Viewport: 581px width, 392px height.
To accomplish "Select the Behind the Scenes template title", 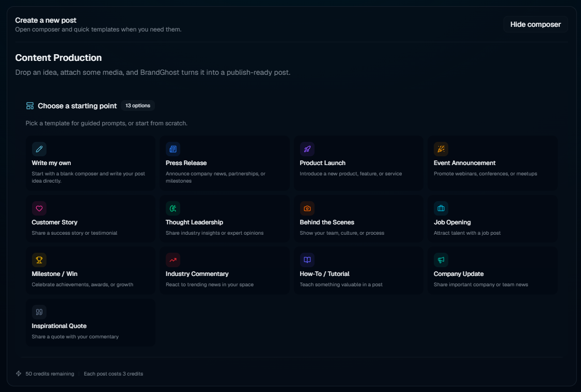I will point(327,222).
